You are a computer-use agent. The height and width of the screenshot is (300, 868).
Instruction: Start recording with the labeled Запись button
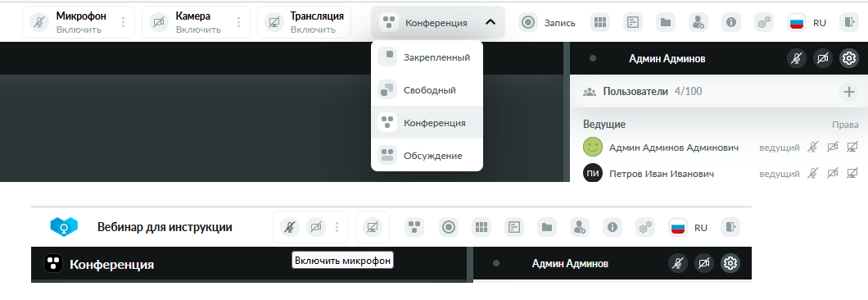(547, 23)
